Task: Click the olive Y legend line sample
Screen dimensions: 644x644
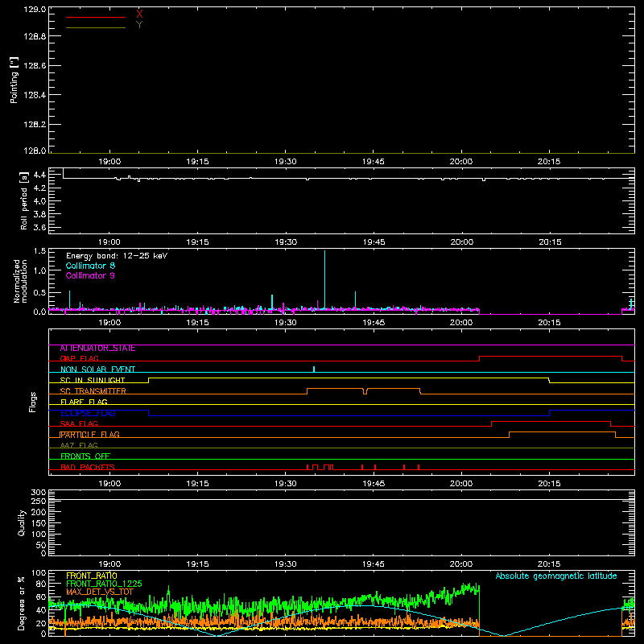Action: point(96,27)
